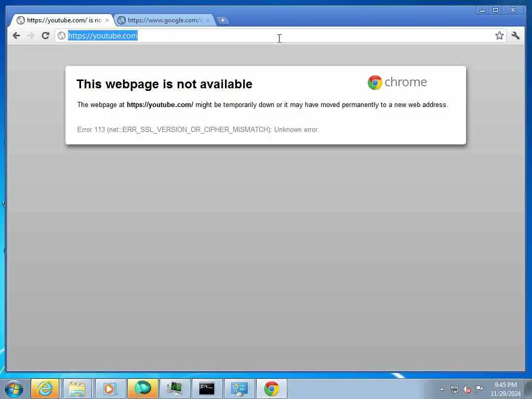Bookmark this page with the star icon

click(x=499, y=36)
